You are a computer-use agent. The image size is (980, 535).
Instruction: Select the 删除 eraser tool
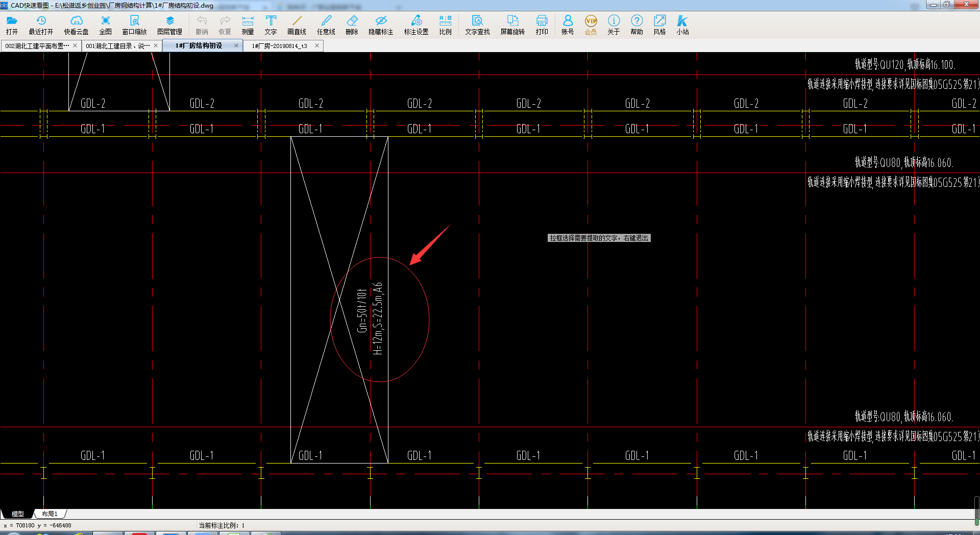click(x=352, y=25)
